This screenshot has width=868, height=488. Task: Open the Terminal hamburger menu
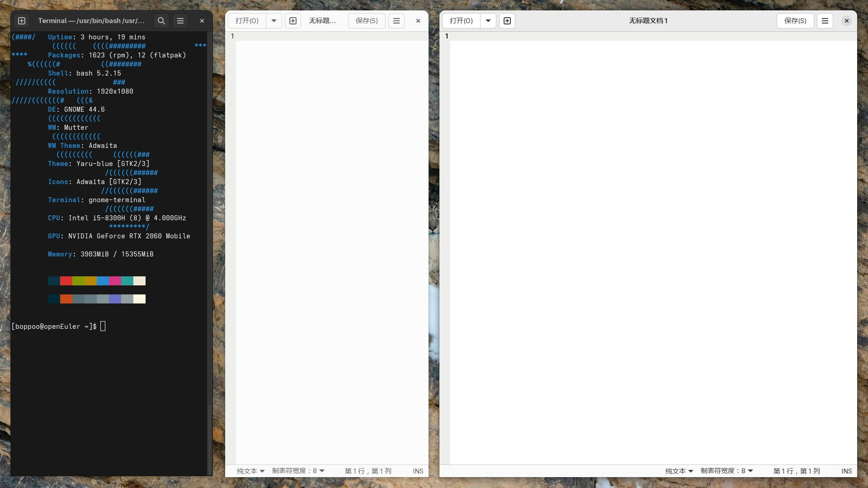point(180,21)
